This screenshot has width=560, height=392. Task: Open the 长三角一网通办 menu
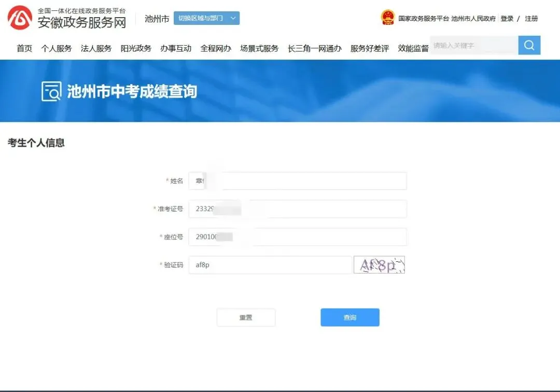tap(315, 48)
